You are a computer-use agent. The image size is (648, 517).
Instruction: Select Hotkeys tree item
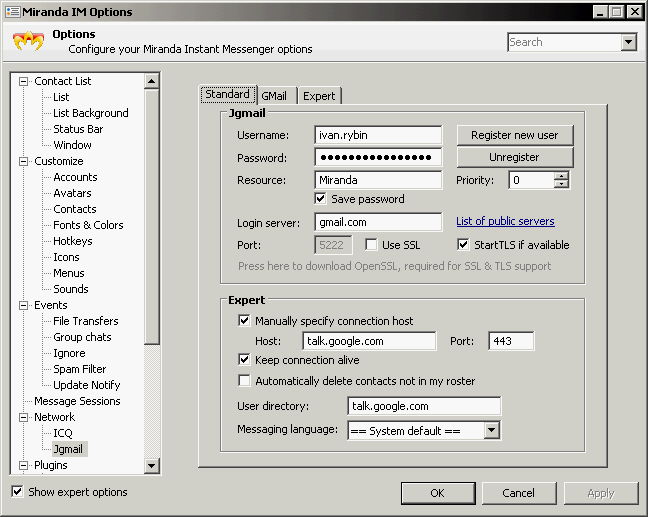(x=73, y=241)
